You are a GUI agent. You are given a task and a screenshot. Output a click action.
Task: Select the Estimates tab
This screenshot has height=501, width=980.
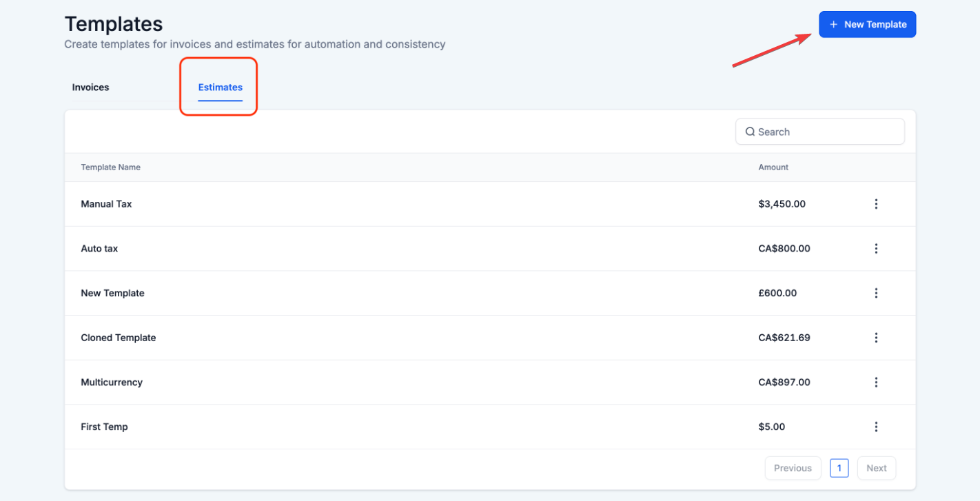220,88
